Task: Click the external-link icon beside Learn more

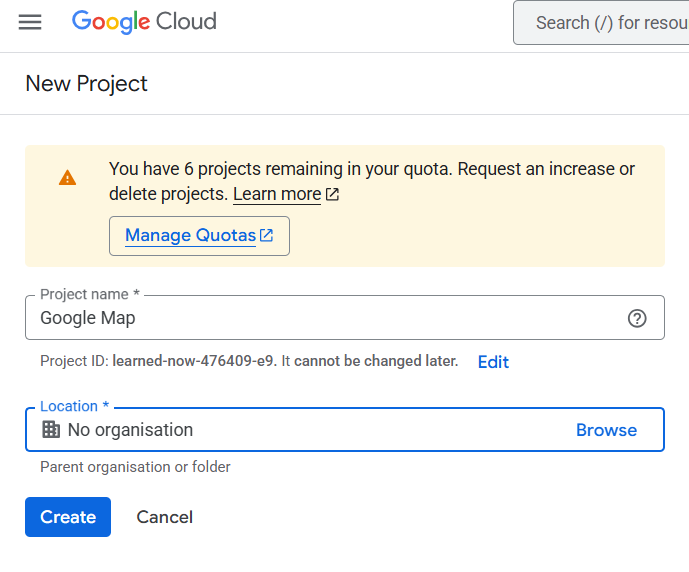Action: [332, 194]
